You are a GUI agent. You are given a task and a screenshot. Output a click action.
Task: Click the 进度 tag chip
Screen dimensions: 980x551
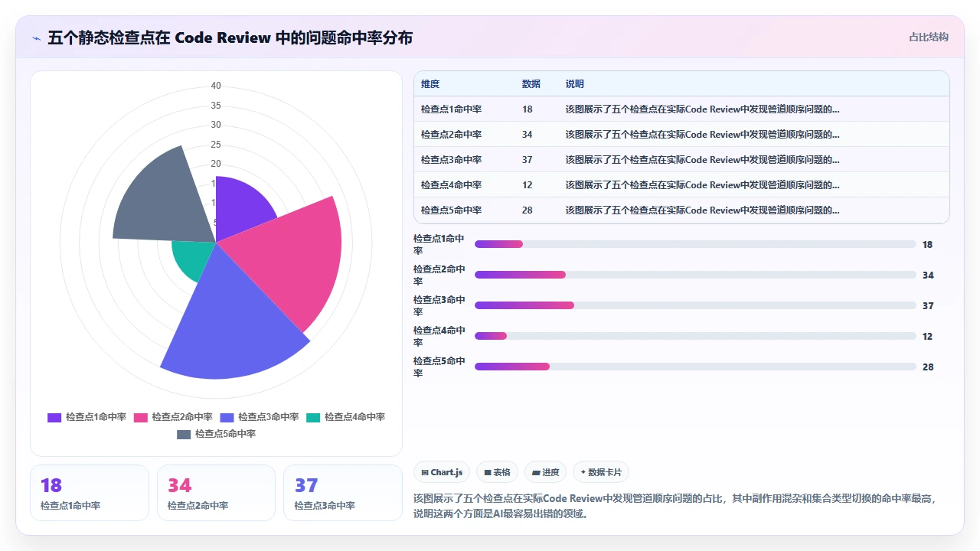coord(546,472)
